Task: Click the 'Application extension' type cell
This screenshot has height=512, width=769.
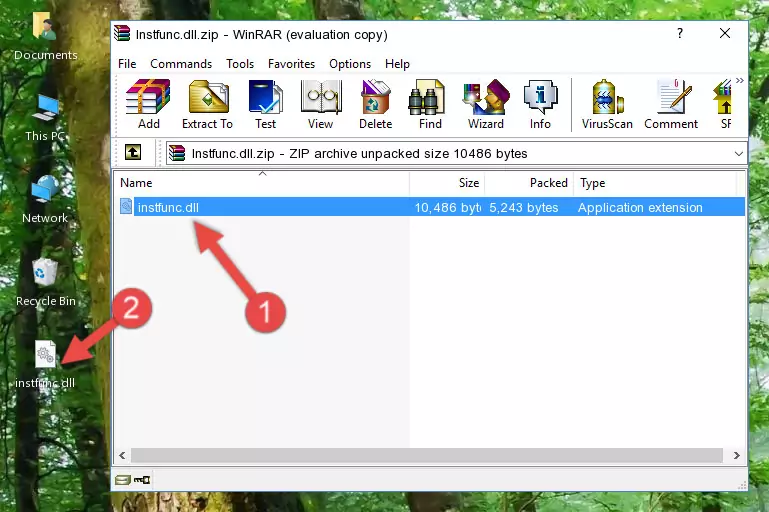Action: click(x=640, y=207)
